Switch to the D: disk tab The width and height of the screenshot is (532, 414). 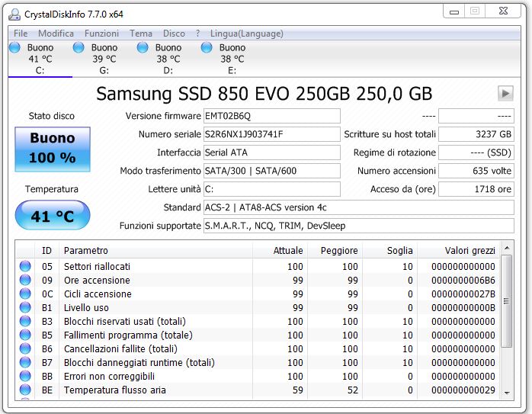168,59
